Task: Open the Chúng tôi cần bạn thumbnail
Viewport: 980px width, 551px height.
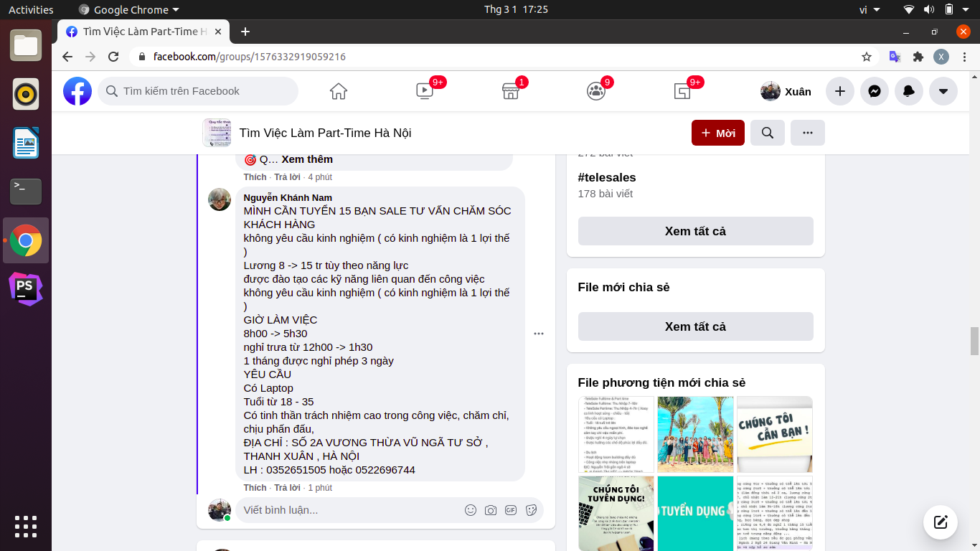Action: [x=775, y=434]
